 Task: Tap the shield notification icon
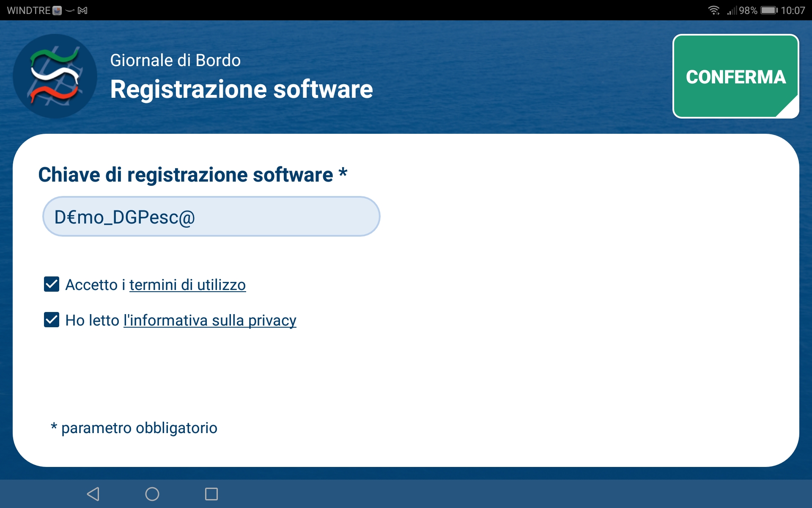57,11
